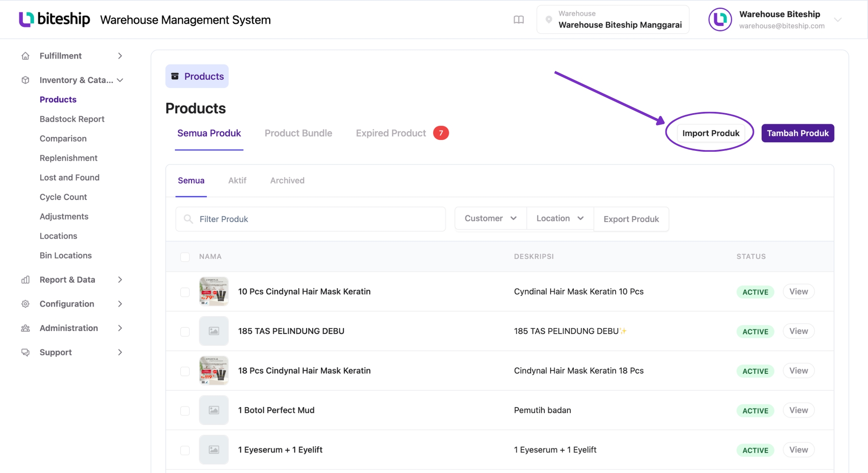Check the 185 TAS PELINDUNG DEBU row

click(185, 331)
